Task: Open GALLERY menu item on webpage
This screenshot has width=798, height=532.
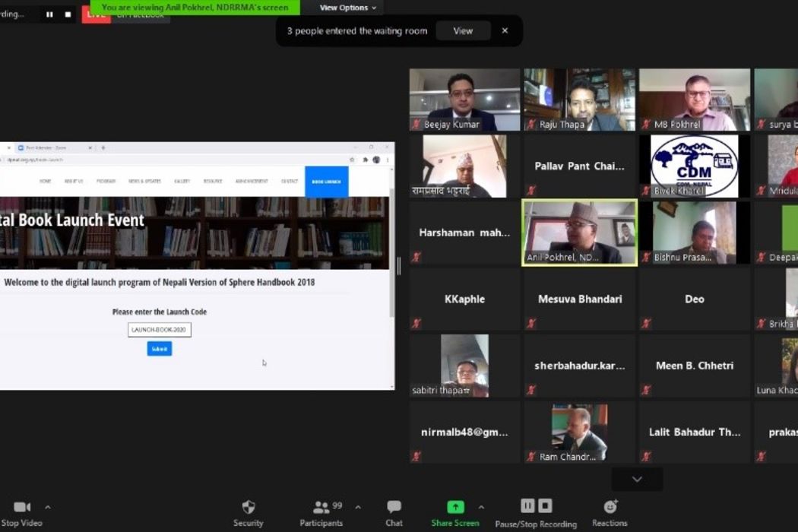Action: click(x=182, y=181)
